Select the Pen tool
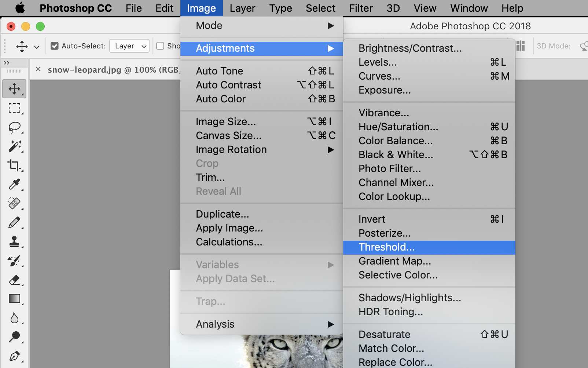 (14, 356)
